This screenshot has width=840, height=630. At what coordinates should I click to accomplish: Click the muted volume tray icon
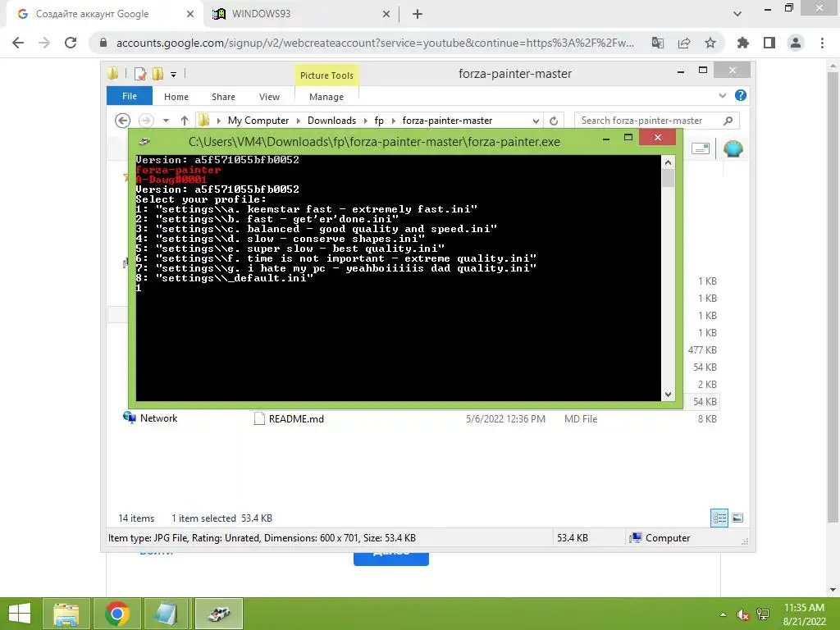click(x=742, y=615)
